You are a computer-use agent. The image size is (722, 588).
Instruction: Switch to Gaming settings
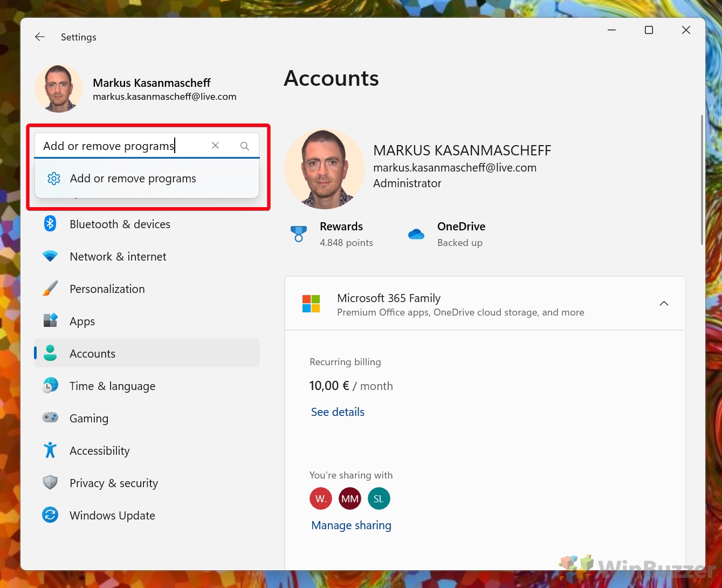[x=89, y=419]
